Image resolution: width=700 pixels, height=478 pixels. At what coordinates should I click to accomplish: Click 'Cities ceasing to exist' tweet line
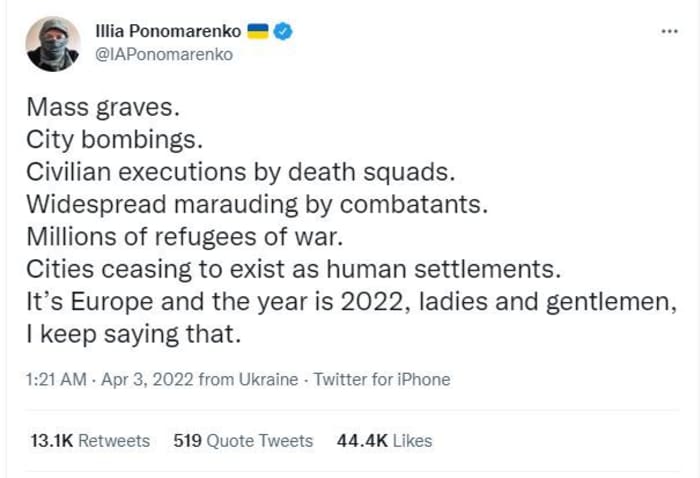pos(294,269)
